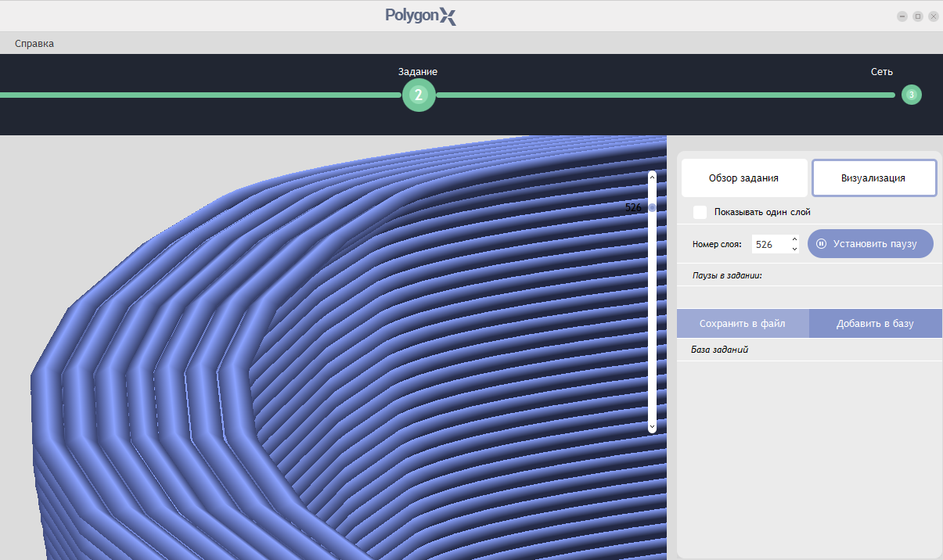Minimize the PolygonX window

pos(902,16)
